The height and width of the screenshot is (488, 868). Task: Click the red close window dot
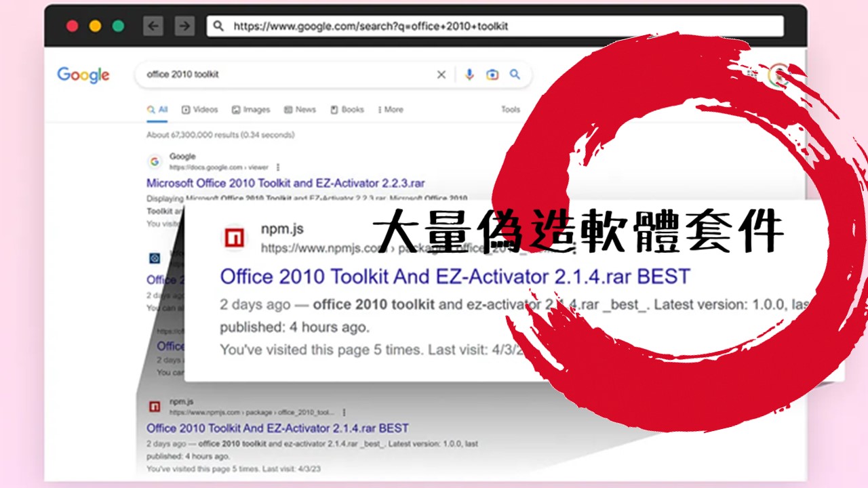tap(72, 26)
